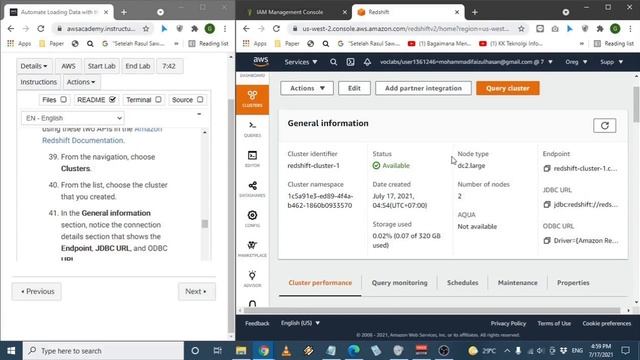Copy the Endpoint value icon
Image resolution: width=640 pixels, height=360 pixels.
pyautogui.click(x=547, y=168)
